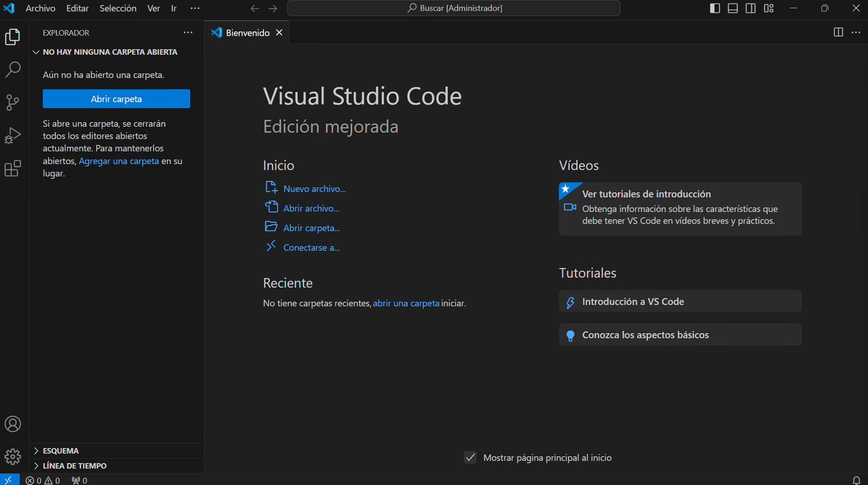Click the Agregar una carpeta link
This screenshot has height=485, width=868.
point(119,161)
